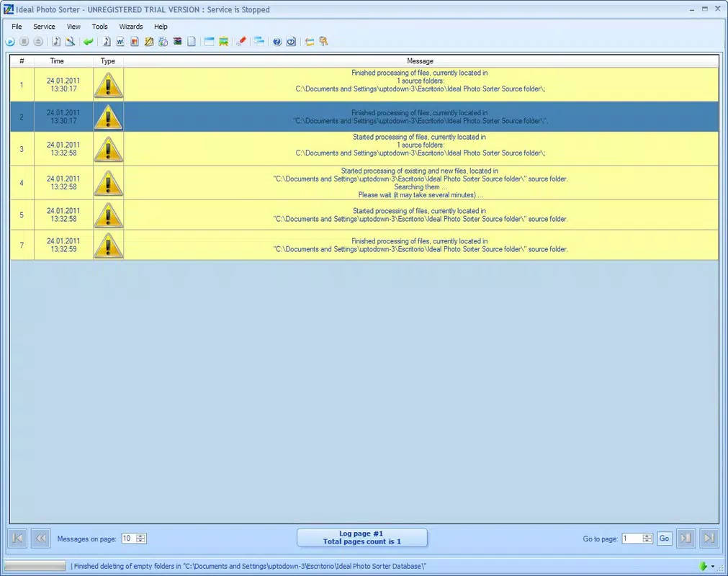Open the dropdown arrow beside status green icon

713,566
